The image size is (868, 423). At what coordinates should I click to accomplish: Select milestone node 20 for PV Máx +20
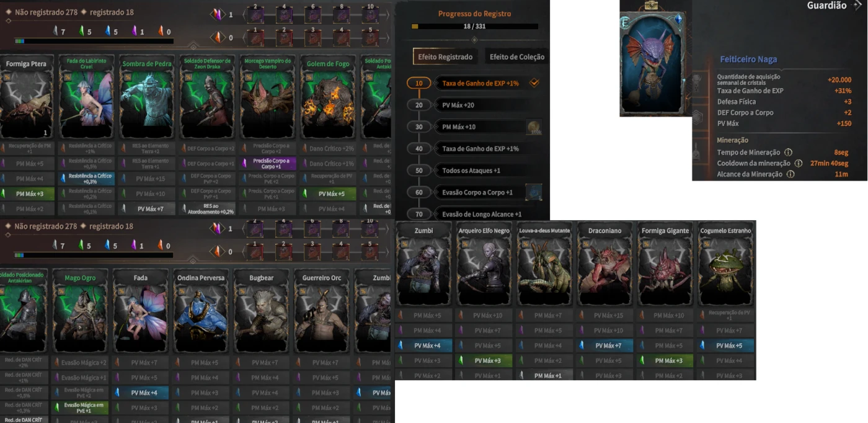coord(419,105)
